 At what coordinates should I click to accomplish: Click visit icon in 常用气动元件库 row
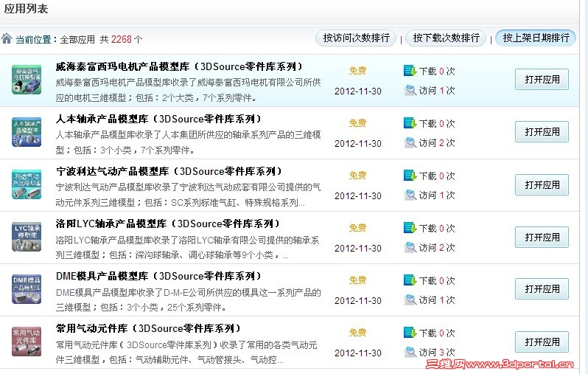(410, 352)
